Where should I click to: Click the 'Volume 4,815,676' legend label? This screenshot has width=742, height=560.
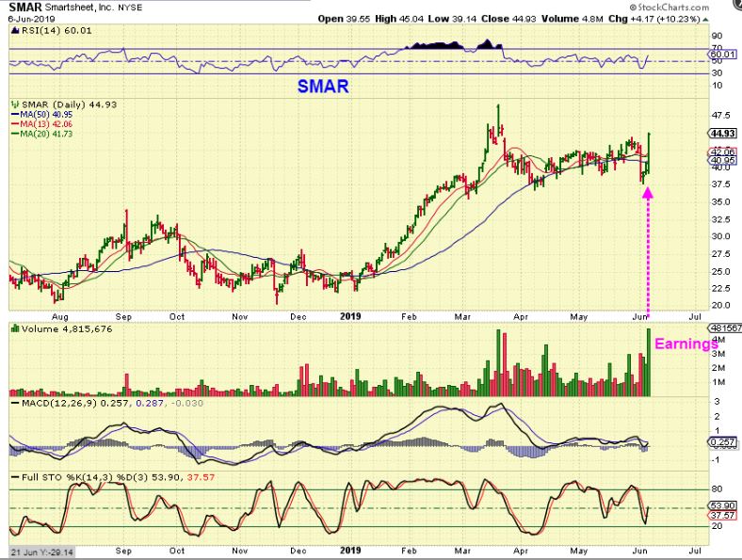[67, 328]
